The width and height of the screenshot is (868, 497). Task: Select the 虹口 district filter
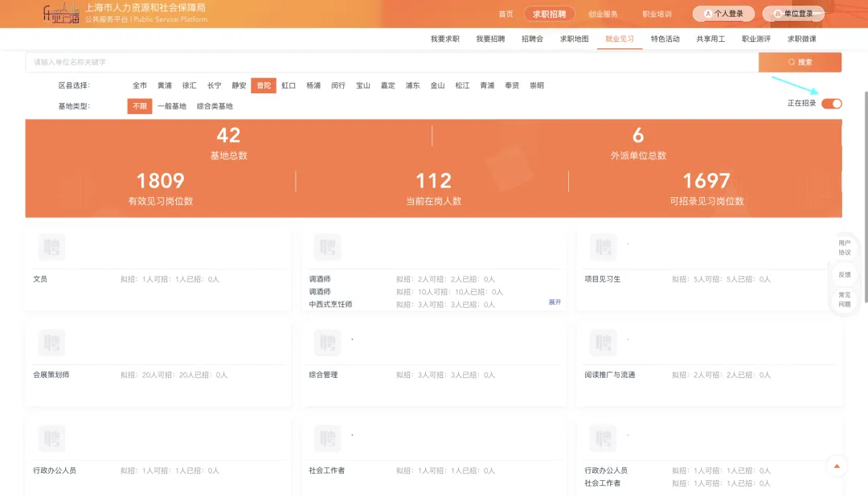click(289, 85)
